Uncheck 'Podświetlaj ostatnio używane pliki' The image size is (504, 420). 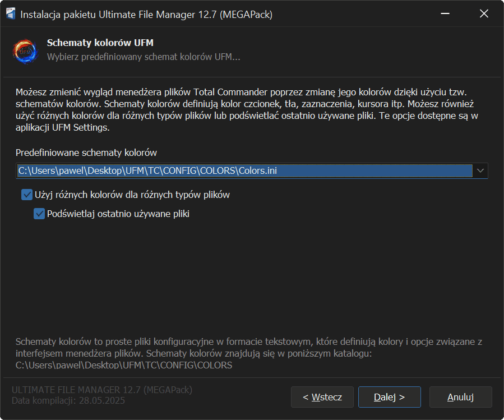39,214
